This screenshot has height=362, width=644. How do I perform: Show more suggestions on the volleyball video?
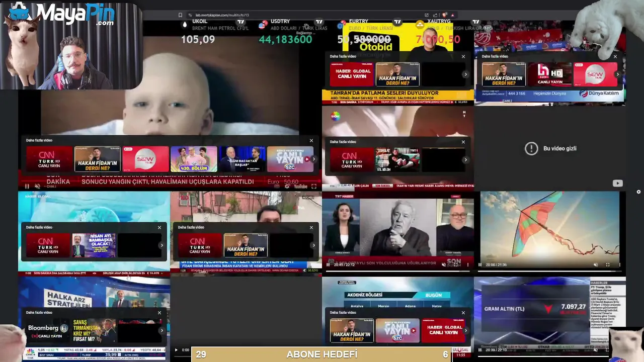point(617,74)
